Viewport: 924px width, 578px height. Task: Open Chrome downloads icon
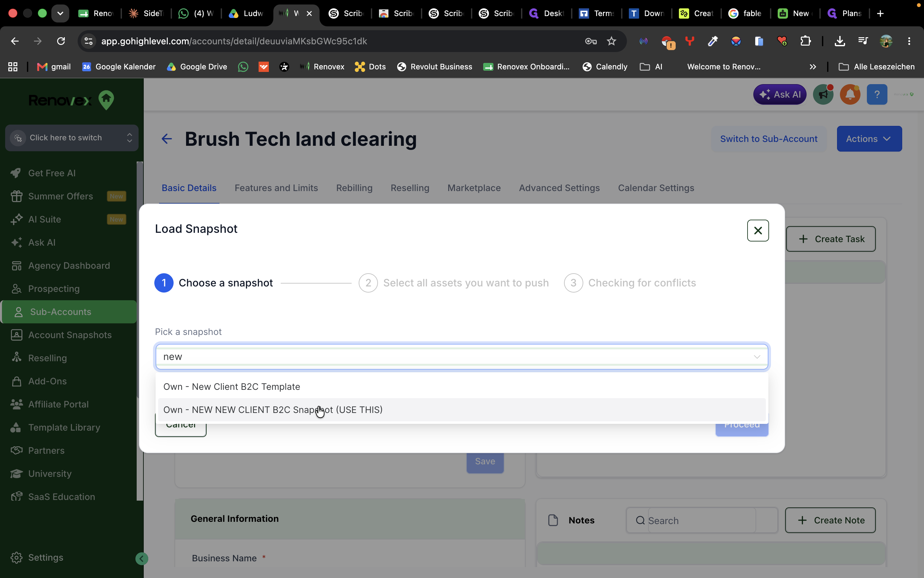click(x=839, y=41)
